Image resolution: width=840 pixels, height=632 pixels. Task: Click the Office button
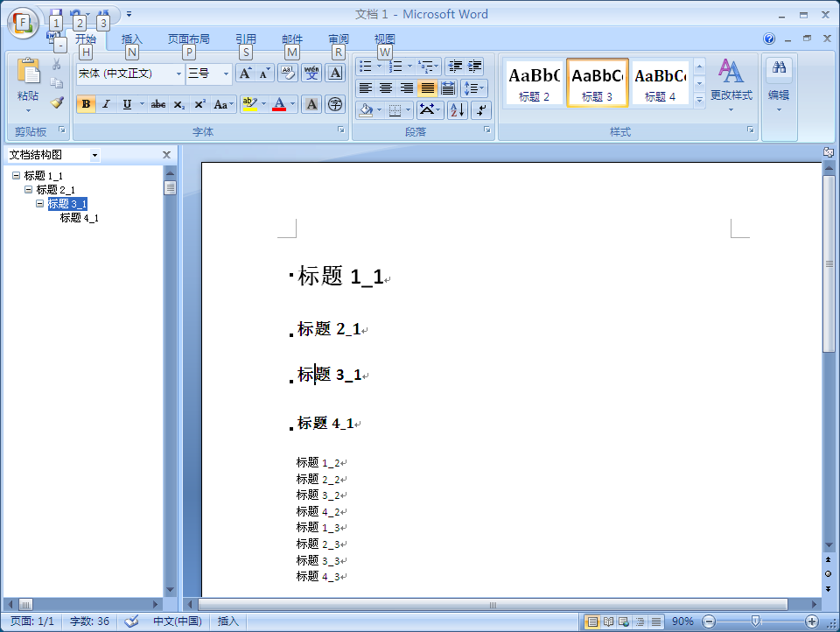[x=23, y=24]
